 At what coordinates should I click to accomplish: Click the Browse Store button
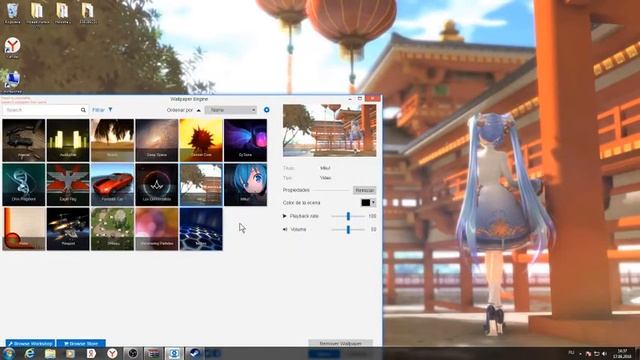coord(81,343)
